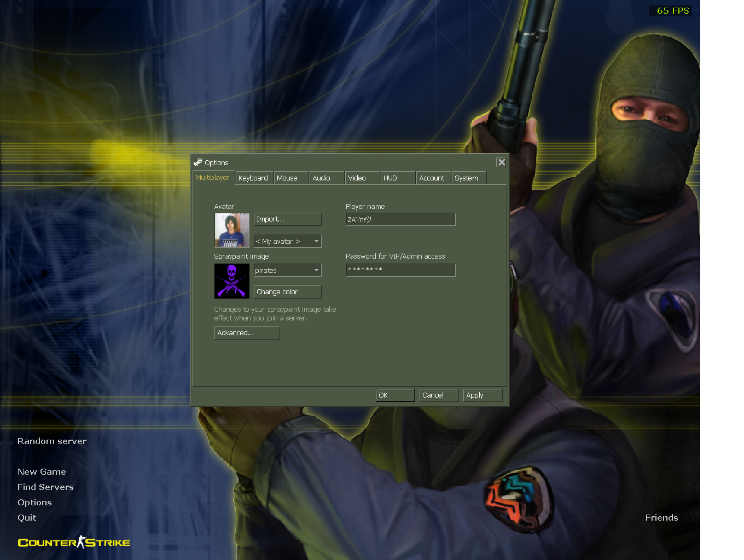
Task: Click the player avatar thumbnail
Action: pyautogui.click(x=232, y=230)
